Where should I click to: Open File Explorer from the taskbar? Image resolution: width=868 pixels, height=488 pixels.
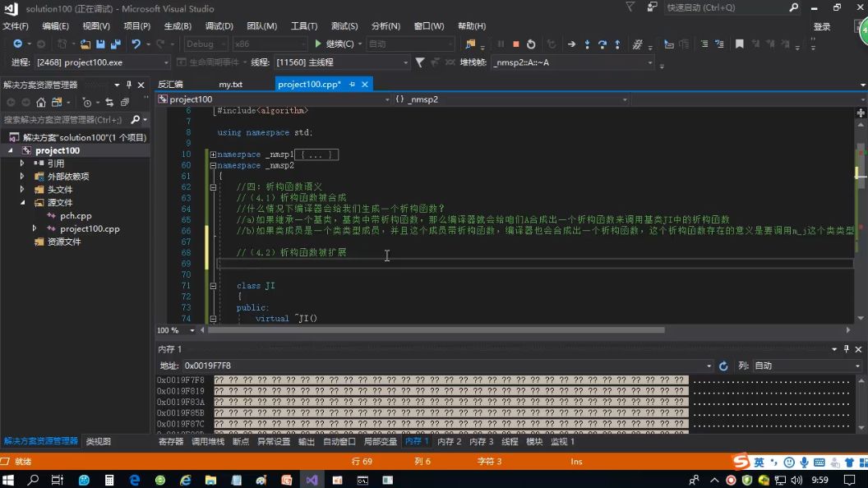click(x=210, y=480)
